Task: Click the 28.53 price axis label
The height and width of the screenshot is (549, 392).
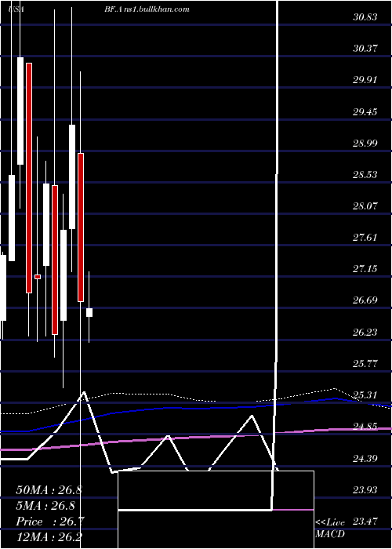Action: pos(365,174)
